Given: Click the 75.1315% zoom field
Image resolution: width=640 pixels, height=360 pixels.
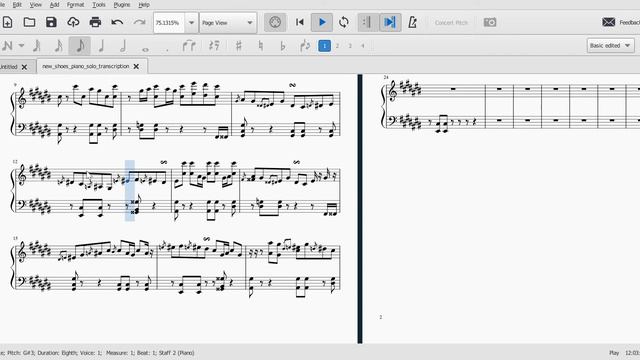Looking at the screenshot, I should pos(169,22).
